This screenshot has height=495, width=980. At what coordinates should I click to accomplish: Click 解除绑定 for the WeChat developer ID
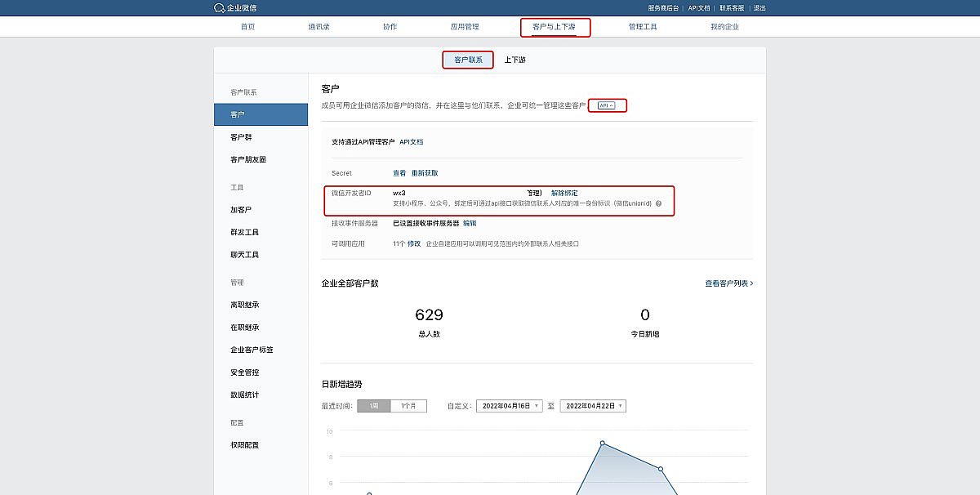click(x=564, y=193)
